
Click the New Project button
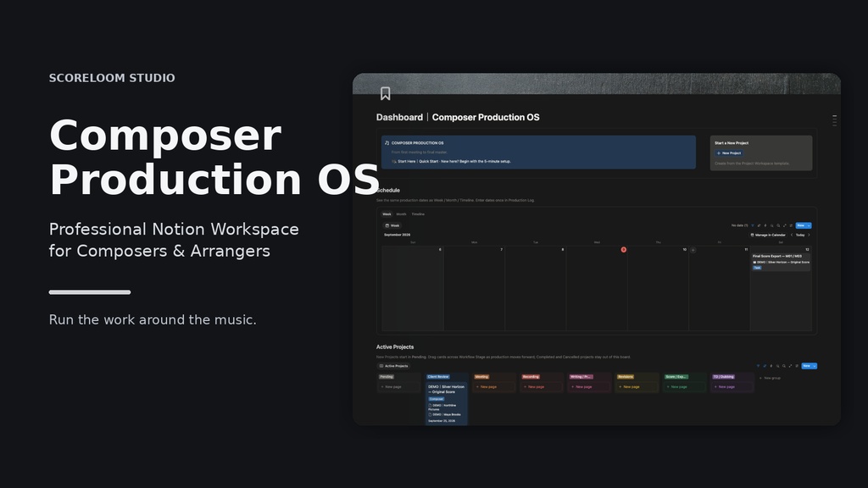(729, 153)
